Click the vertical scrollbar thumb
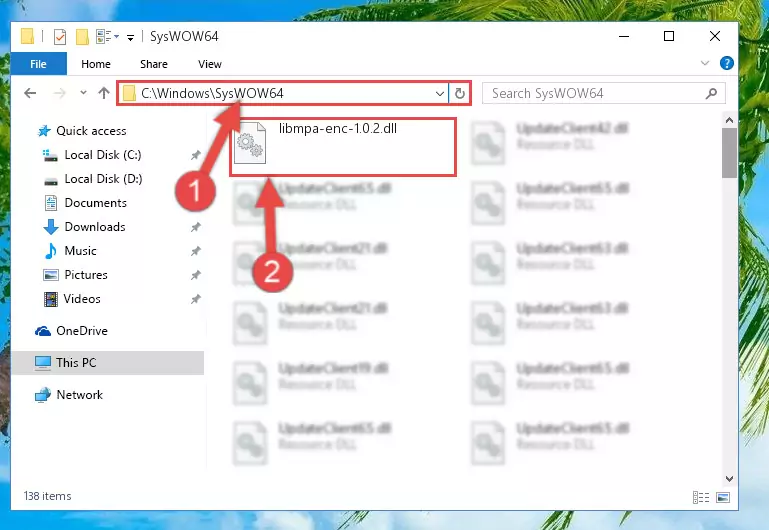The height and width of the screenshot is (530, 769). (729, 153)
